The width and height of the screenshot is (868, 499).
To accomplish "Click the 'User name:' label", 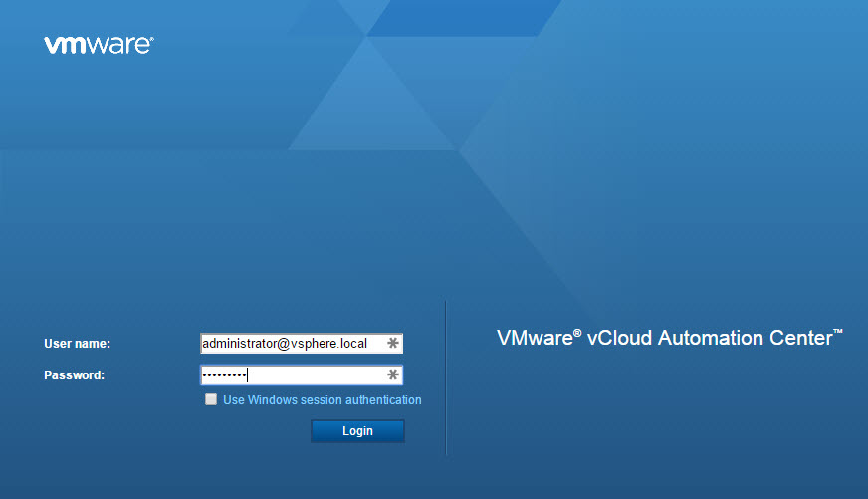I will pos(77,344).
